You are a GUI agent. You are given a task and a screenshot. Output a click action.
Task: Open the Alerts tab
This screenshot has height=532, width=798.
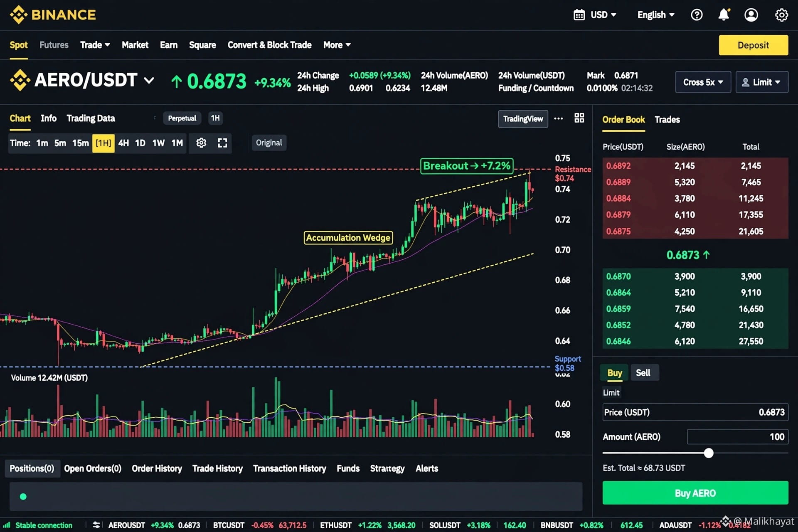tap(427, 468)
